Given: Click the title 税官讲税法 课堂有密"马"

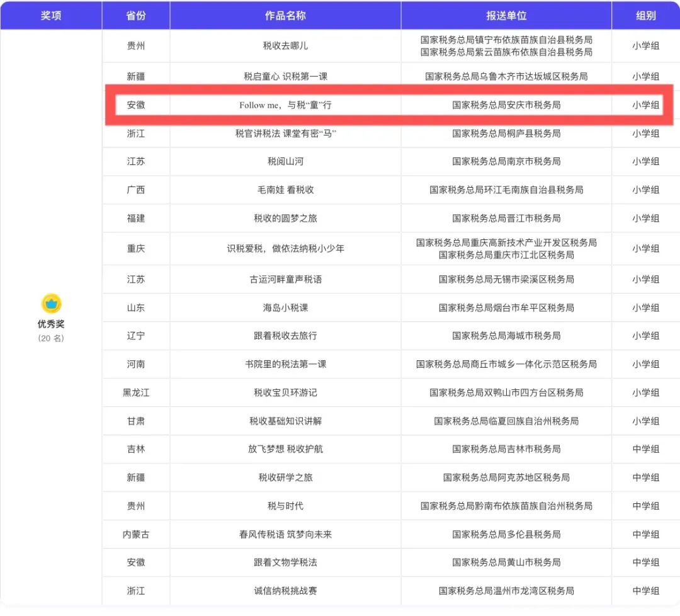Looking at the screenshot, I should pos(285,133).
